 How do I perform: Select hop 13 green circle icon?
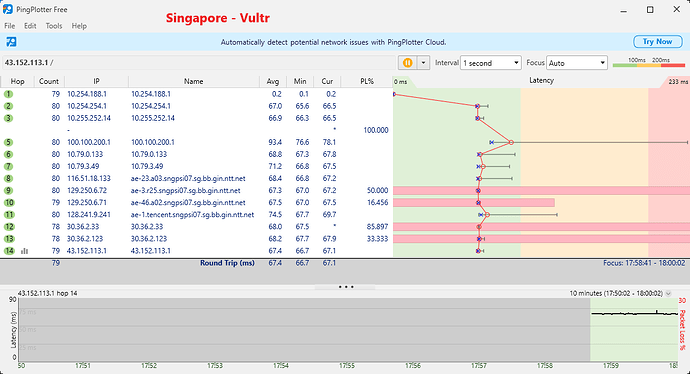tap(9, 239)
